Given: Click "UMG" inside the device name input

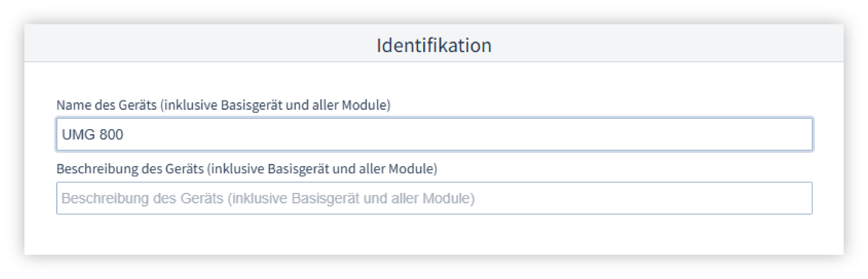Looking at the screenshot, I should (x=78, y=135).
